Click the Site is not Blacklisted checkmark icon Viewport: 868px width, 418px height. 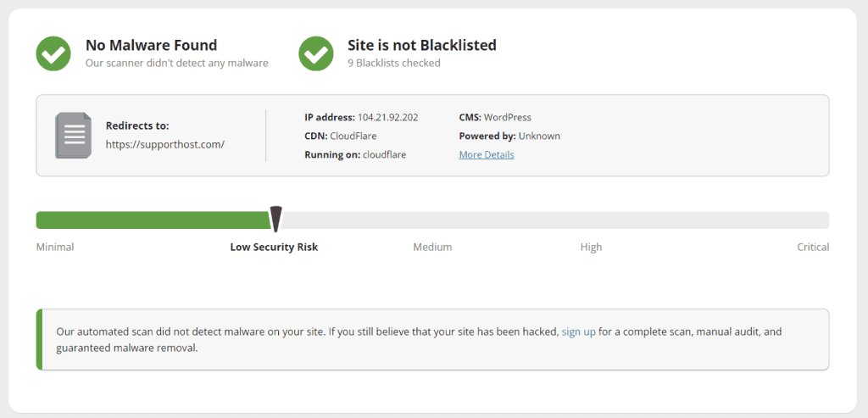pos(316,53)
